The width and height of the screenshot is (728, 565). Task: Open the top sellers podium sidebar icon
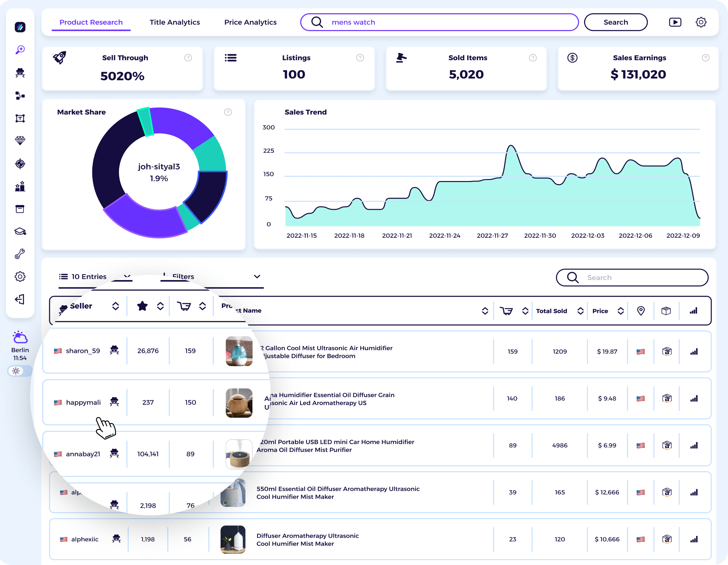tap(20, 186)
